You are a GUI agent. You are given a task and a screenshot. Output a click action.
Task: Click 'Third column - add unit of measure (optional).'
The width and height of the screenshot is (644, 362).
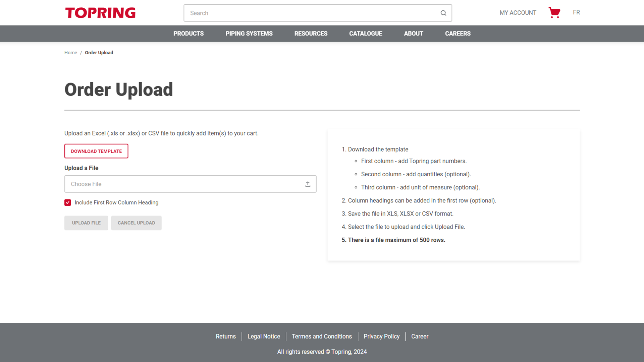tap(420, 187)
